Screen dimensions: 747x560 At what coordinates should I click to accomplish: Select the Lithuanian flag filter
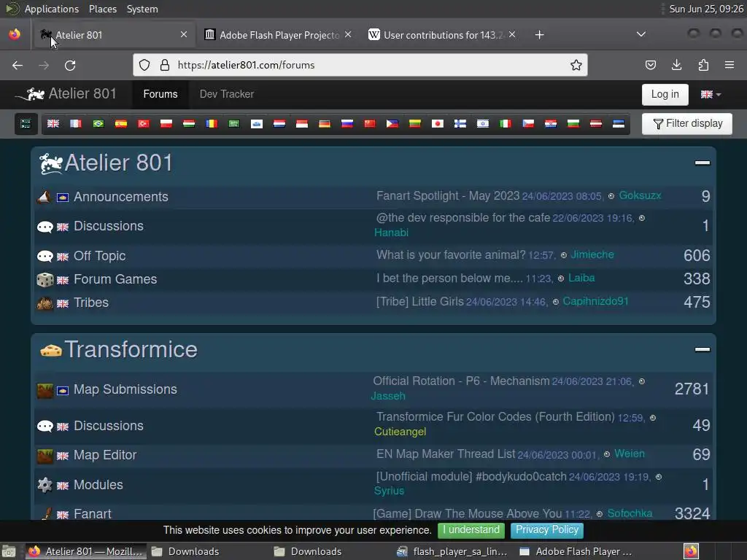click(x=415, y=124)
